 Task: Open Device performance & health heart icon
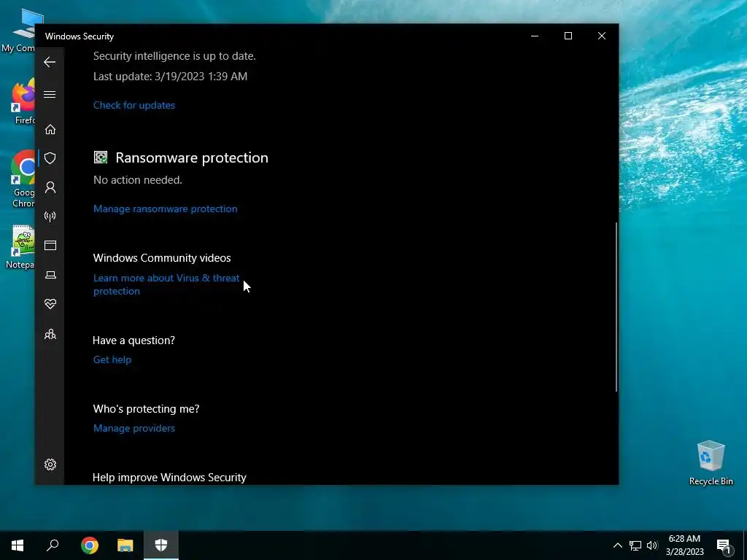tap(50, 304)
